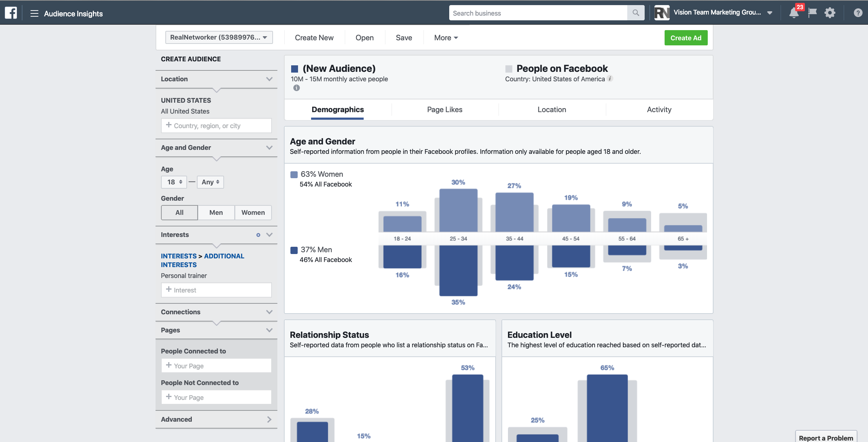Click the New Audience blue color swatch
The height and width of the screenshot is (442, 868).
pyautogui.click(x=295, y=69)
